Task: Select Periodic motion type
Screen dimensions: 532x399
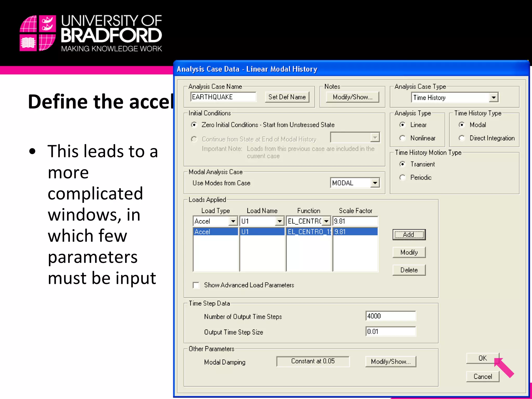Action: point(402,177)
